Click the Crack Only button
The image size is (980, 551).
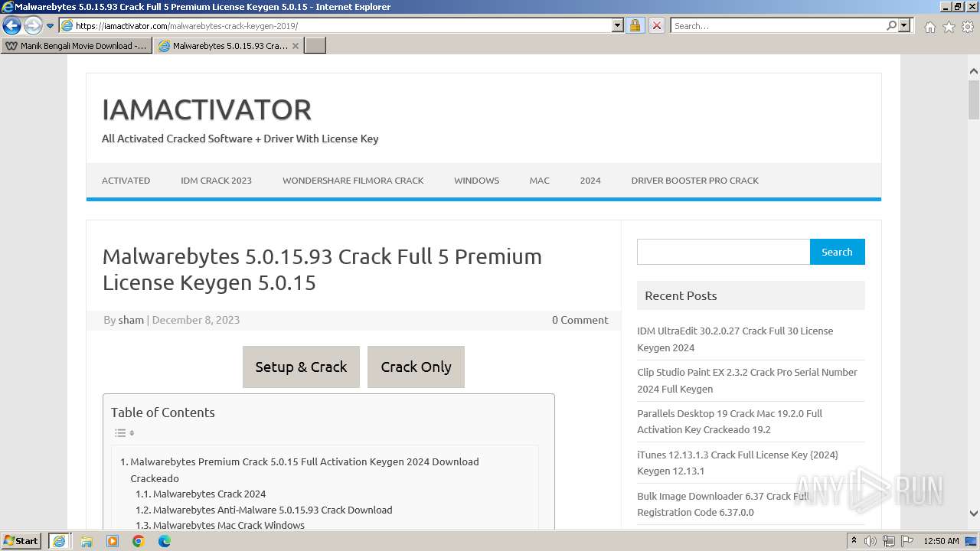[416, 367]
